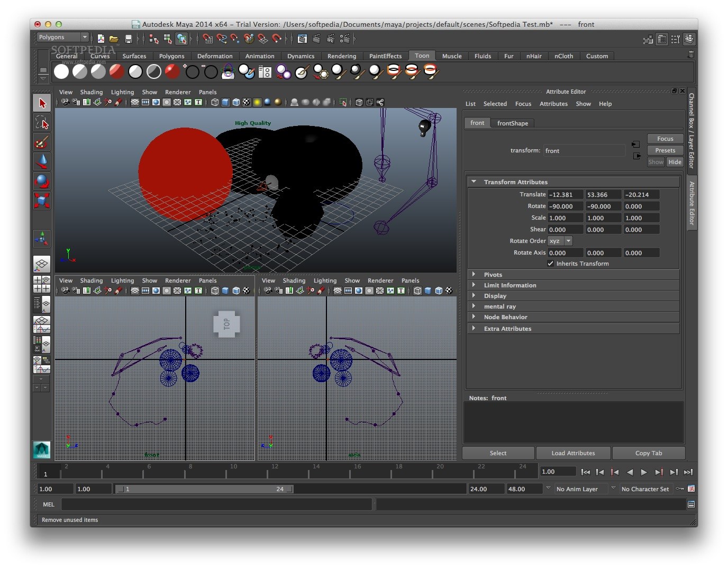Open perspective panel Shading menu

[x=92, y=92]
